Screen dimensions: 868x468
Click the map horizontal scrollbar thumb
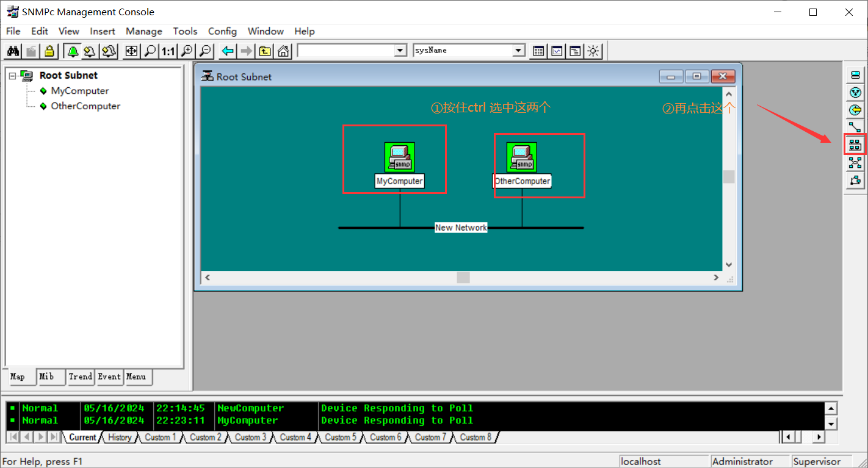463,278
